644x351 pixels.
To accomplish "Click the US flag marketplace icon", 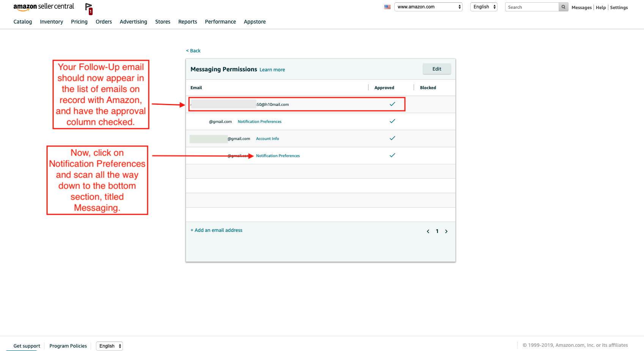I will point(387,7).
